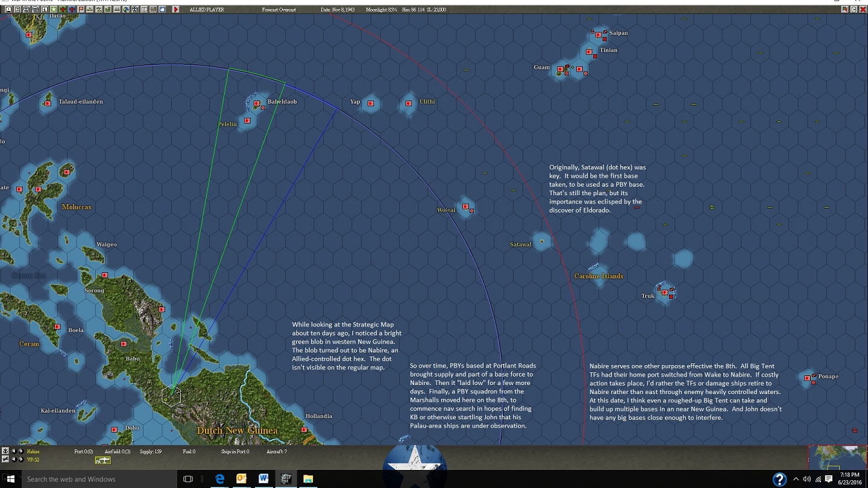Select the Babo base marker
Viewport: 868px width, 488px height.
[x=124, y=344]
